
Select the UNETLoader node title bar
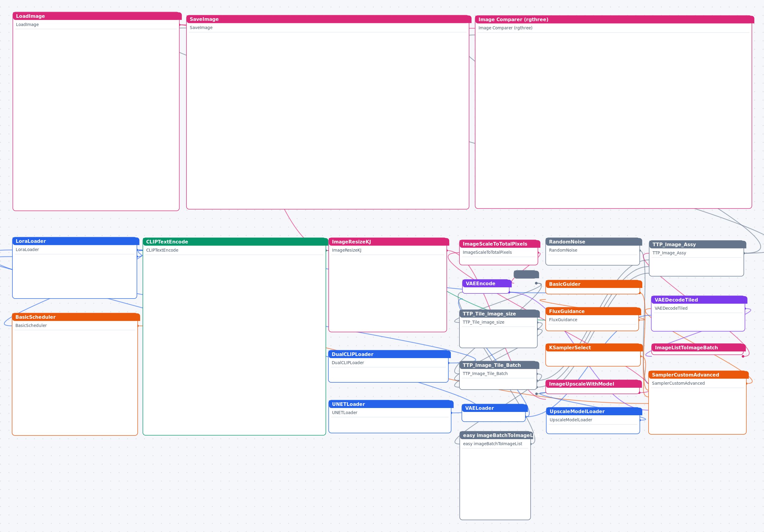tap(391, 404)
